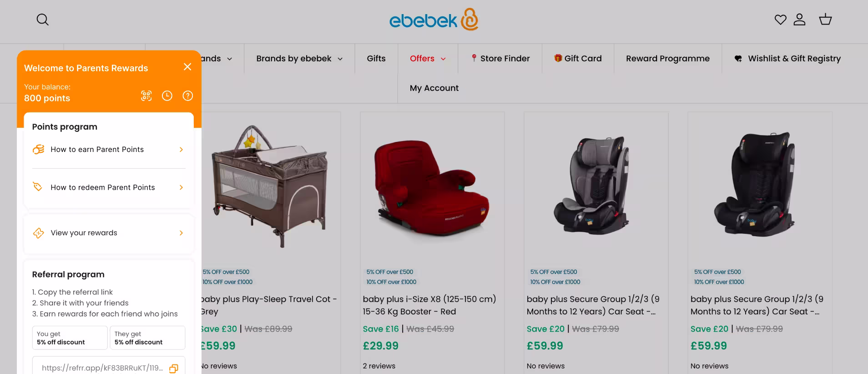This screenshot has width=868, height=374.
Task: Open My Account link
Action: (434, 88)
